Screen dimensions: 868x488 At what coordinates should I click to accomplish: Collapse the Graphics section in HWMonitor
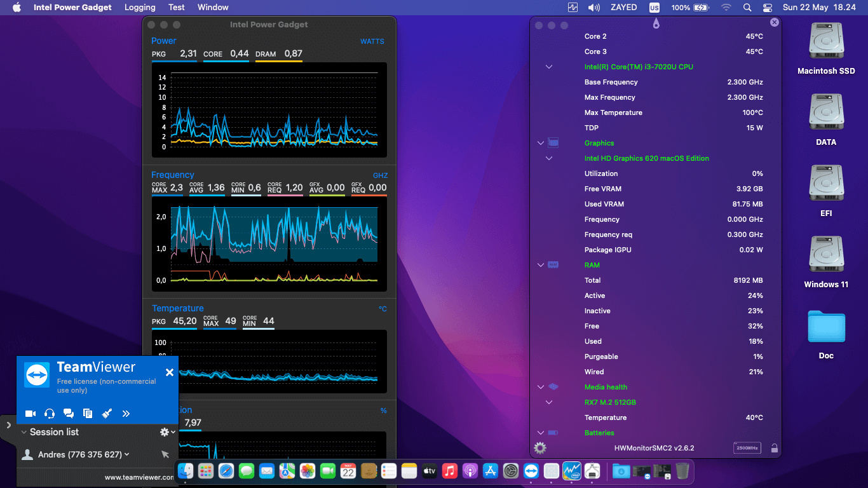click(x=541, y=143)
